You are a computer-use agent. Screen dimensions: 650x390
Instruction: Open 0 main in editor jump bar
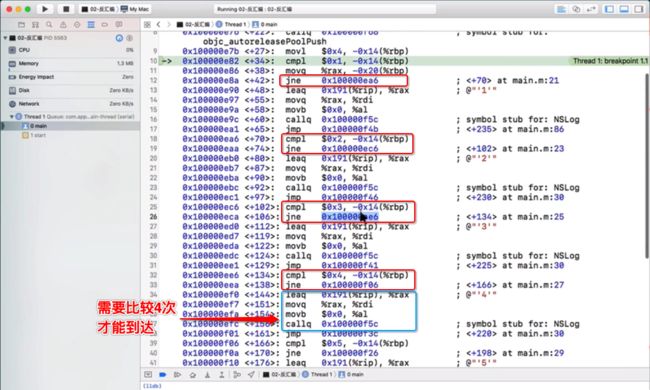tap(265, 24)
